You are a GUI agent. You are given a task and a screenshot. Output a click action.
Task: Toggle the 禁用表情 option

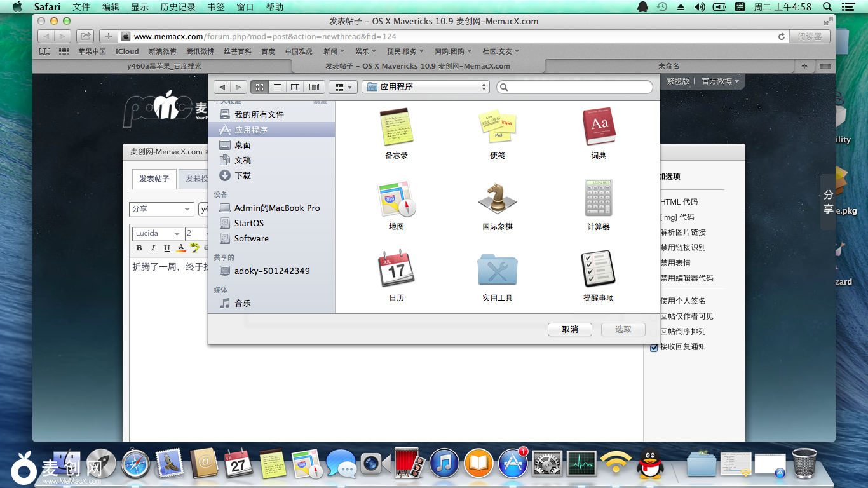click(x=675, y=262)
